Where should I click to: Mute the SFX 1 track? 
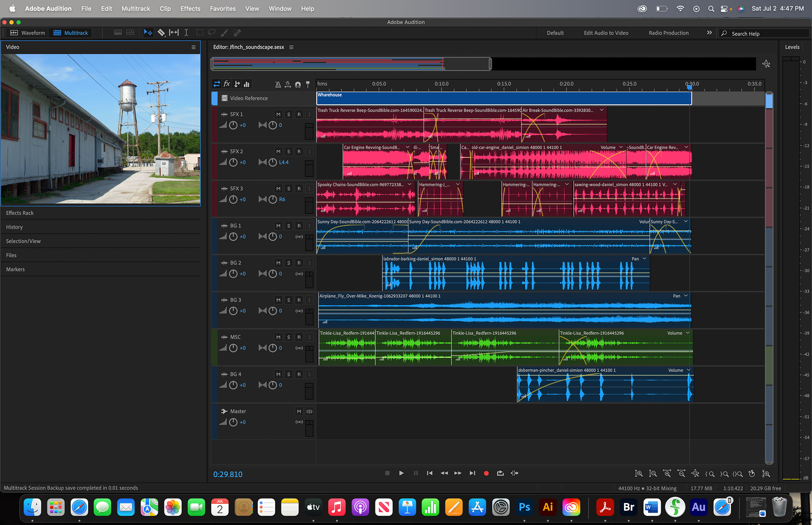click(278, 114)
